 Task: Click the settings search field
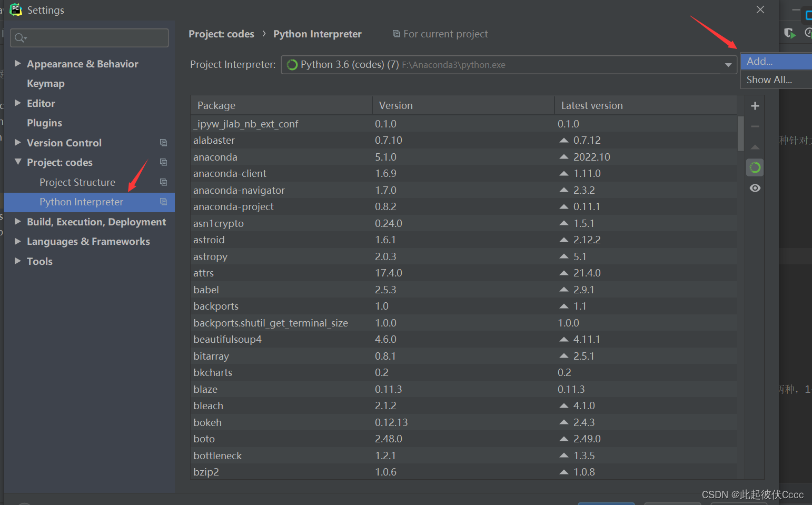[90, 38]
